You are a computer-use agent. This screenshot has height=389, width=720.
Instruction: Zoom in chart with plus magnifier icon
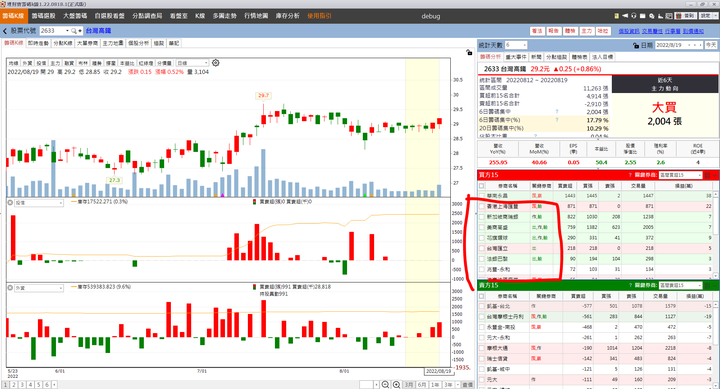396,384
